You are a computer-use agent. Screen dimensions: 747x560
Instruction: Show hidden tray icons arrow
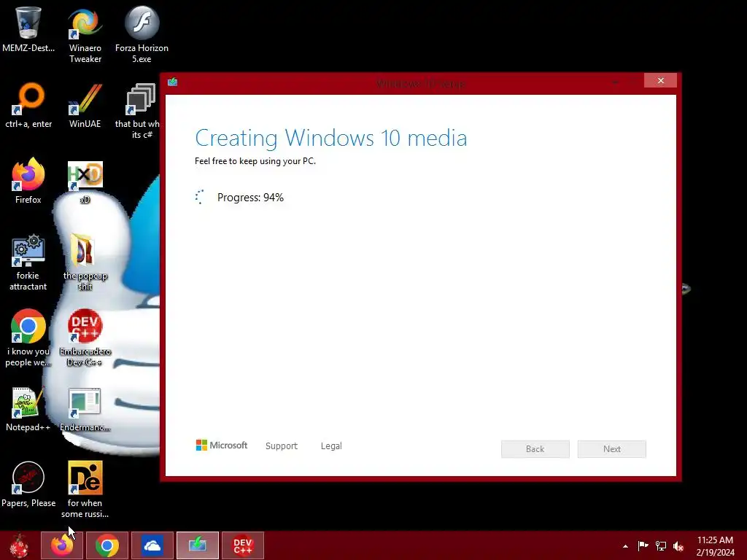625,546
